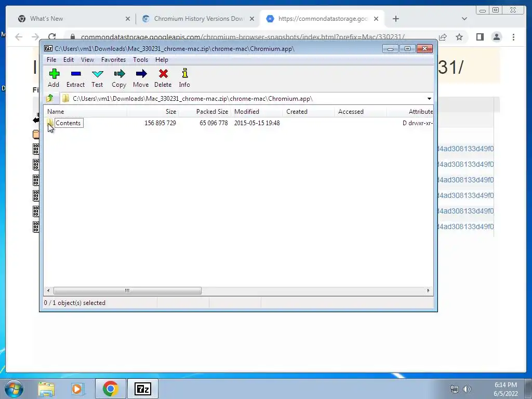
Task: Go back in Chrome
Action: 19,37
